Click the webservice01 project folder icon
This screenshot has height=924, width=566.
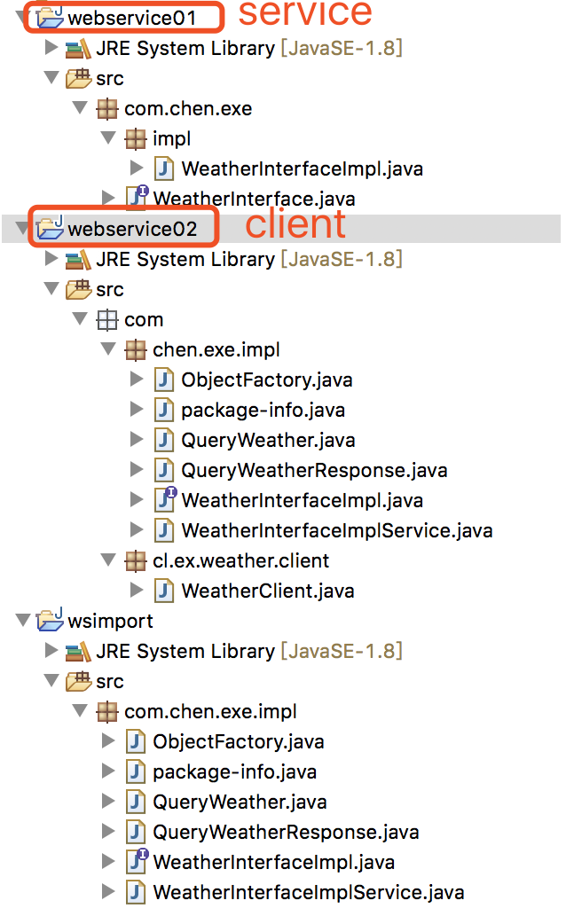pos(50,15)
